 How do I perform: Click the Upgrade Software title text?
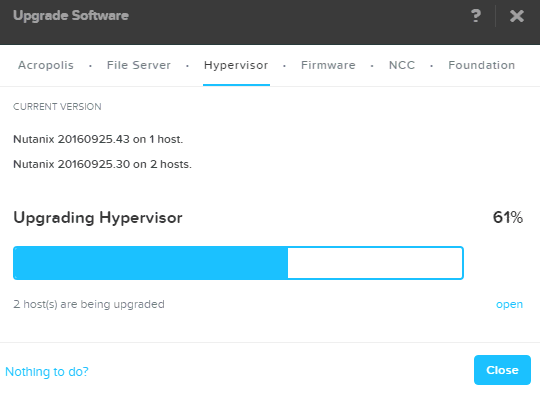pyautogui.click(x=71, y=15)
